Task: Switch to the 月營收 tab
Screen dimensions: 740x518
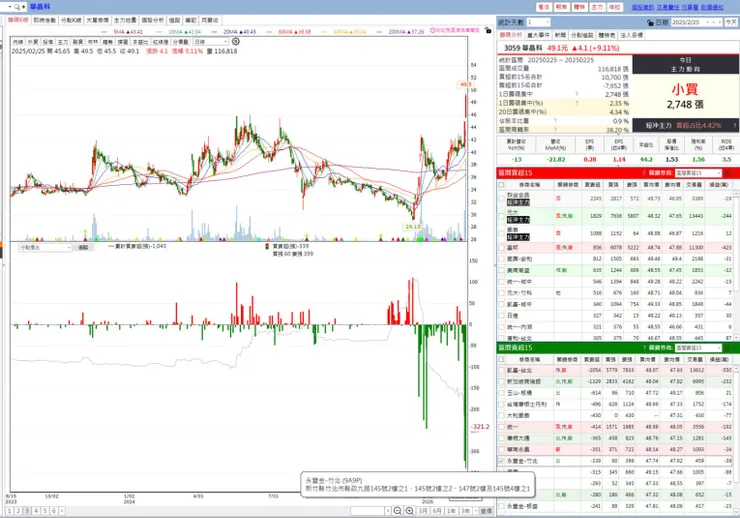Action: [x=210, y=20]
